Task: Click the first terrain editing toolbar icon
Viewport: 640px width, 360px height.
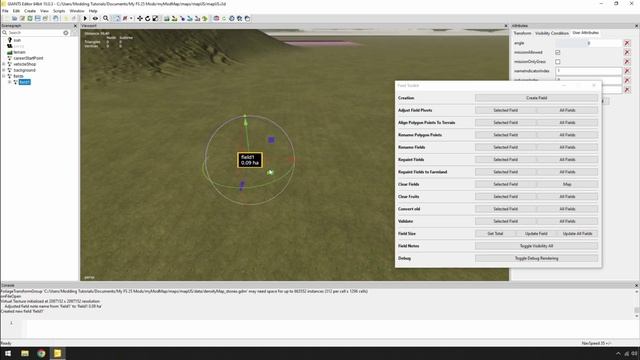Action: [x=167, y=18]
